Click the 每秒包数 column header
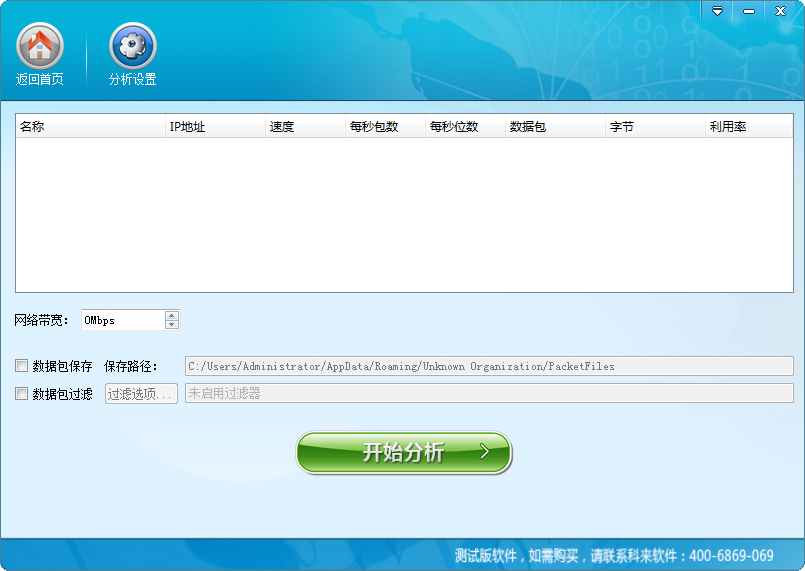The height and width of the screenshot is (571, 805). 385,126
